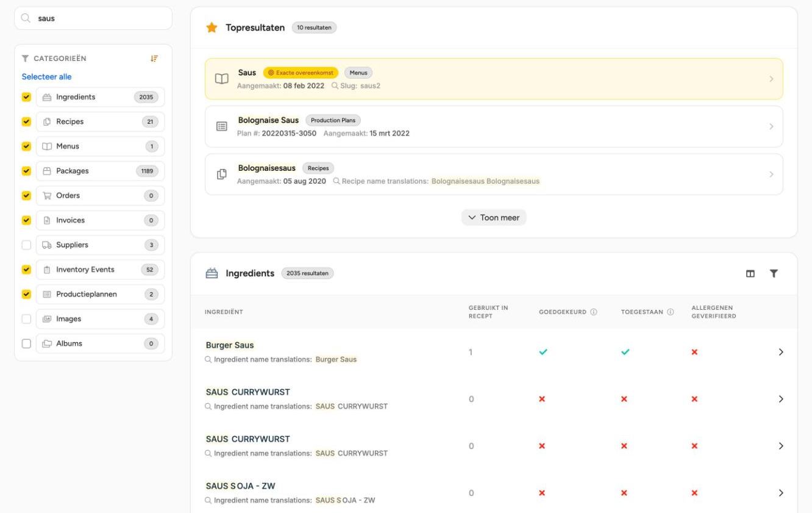Click the green Toegestaan checkmark for Burger Saus
The height and width of the screenshot is (513, 812).
(x=625, y=352)
